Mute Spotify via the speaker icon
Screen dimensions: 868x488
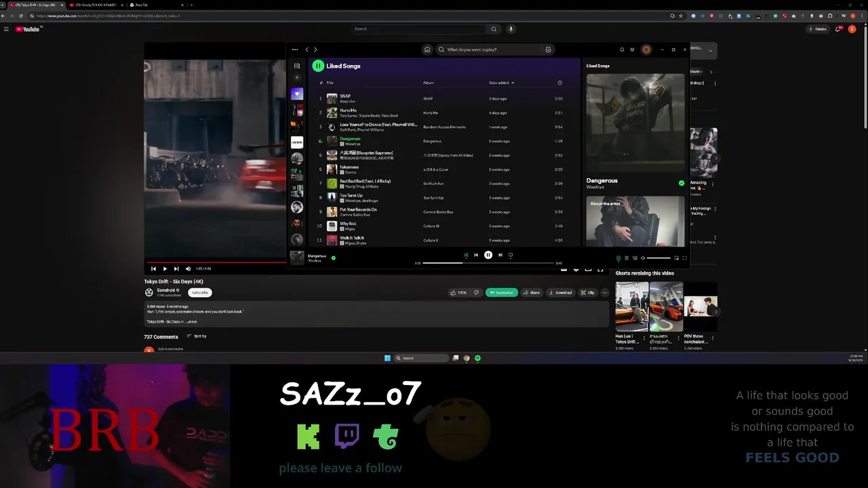pos(643,258)
